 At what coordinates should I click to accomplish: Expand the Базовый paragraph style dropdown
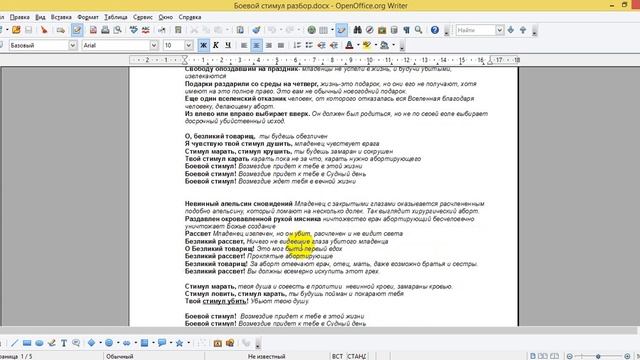72,45
